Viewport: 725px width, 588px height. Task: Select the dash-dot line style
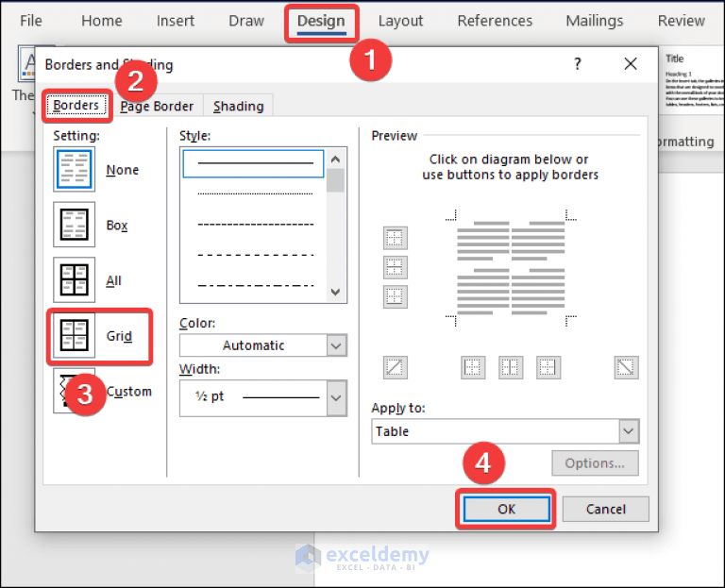coord(253,285)
